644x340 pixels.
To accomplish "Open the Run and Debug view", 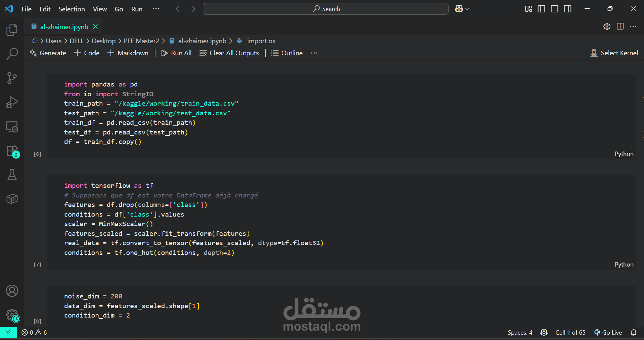I will 12,102.
